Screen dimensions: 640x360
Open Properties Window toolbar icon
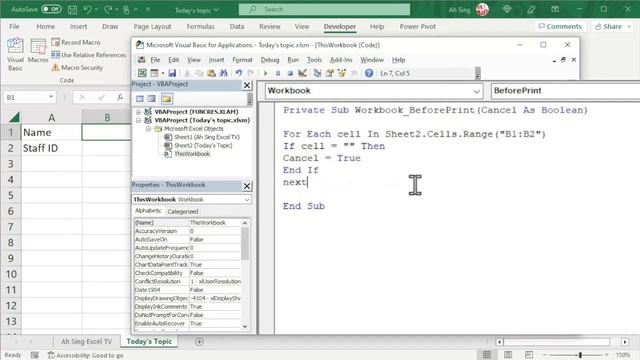[329, 73]
